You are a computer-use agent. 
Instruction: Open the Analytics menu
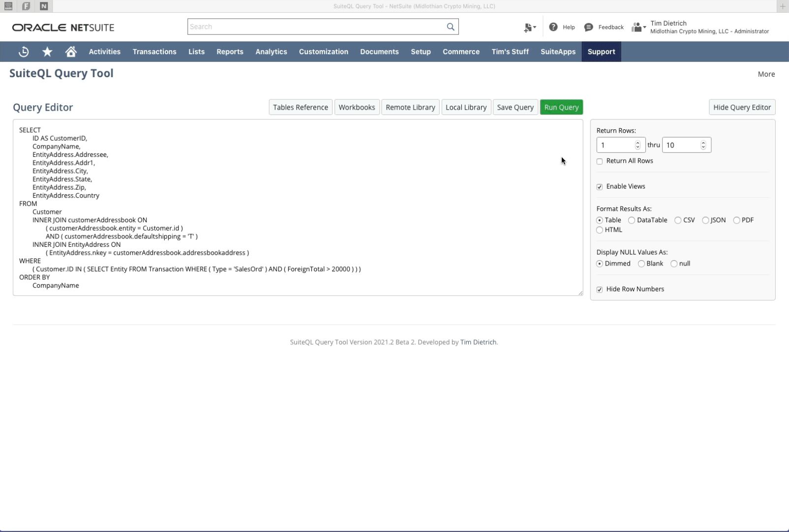(271, 52)
